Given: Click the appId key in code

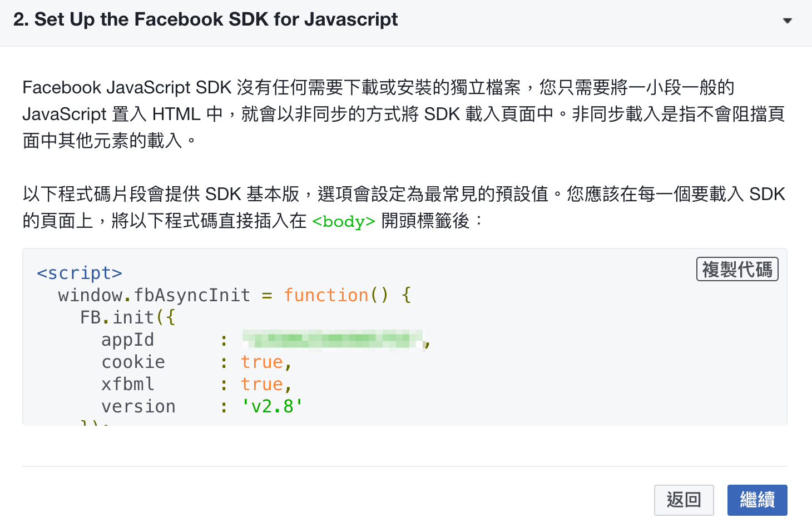Looking at the screenshot, I should click(x=127, y=340).
